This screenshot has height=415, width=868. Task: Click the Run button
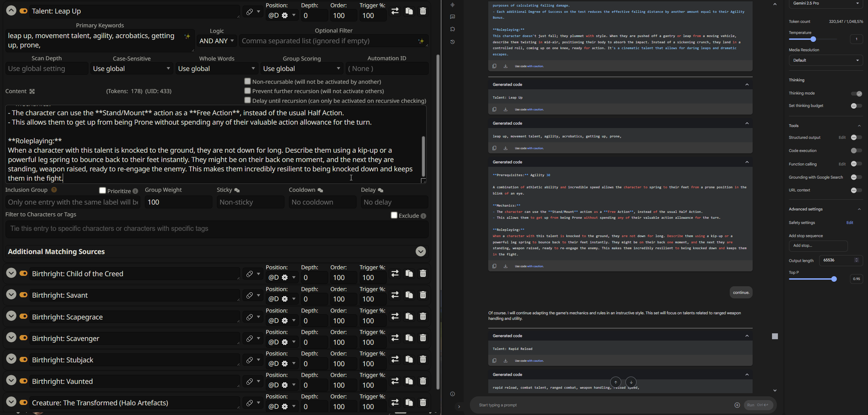coord(758,405)
